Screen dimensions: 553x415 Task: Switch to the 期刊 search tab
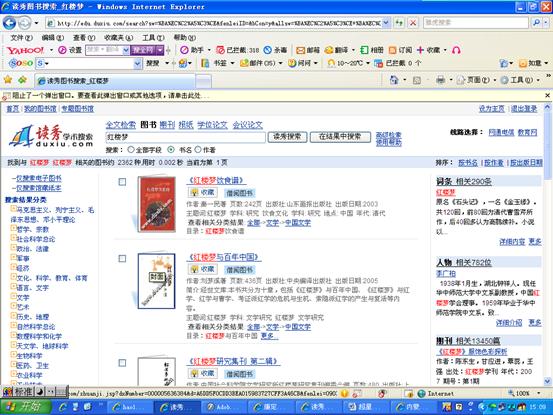click(167, 124)
